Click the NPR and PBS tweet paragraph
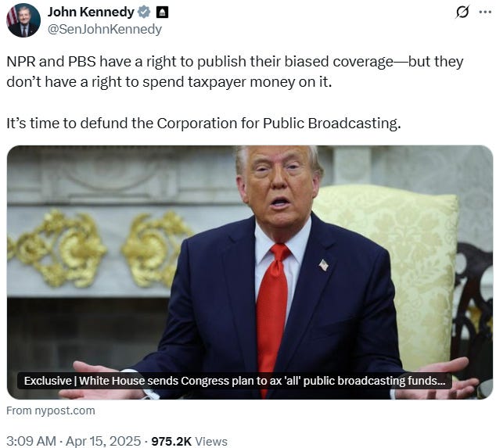Image resolution: width=496 pixels, height=448 pixels. point(235,72)
